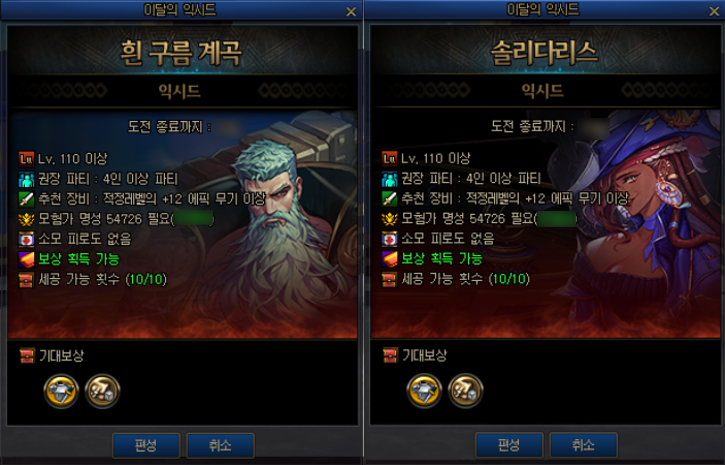Click the 편성 button under 솔리다리스

click(x=509, y=445)
